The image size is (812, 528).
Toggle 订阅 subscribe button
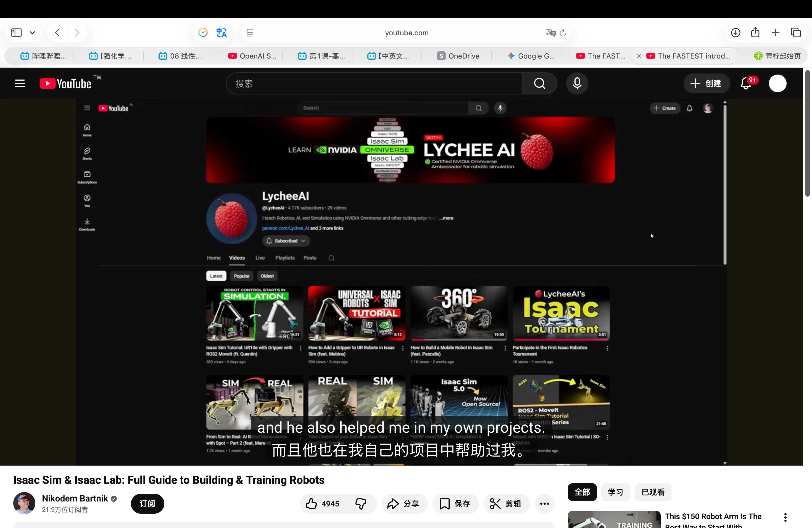tap(147, 503)
